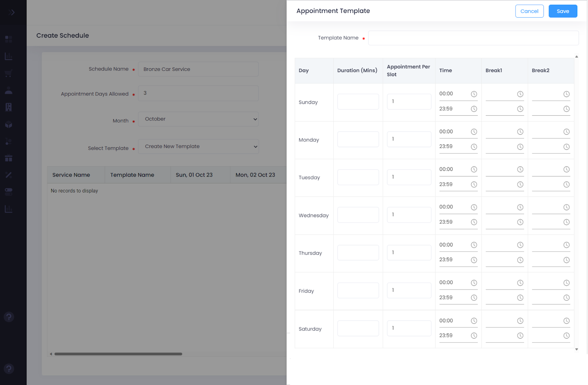
Task: Click Saturday Break2 end clock icon
Action: (566, 336)
